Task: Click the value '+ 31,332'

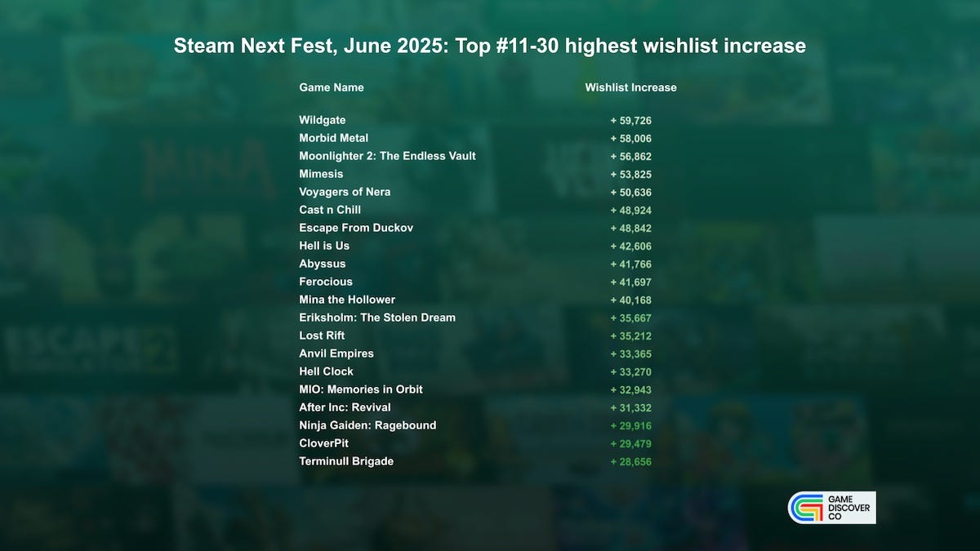Action: (630, 408)
